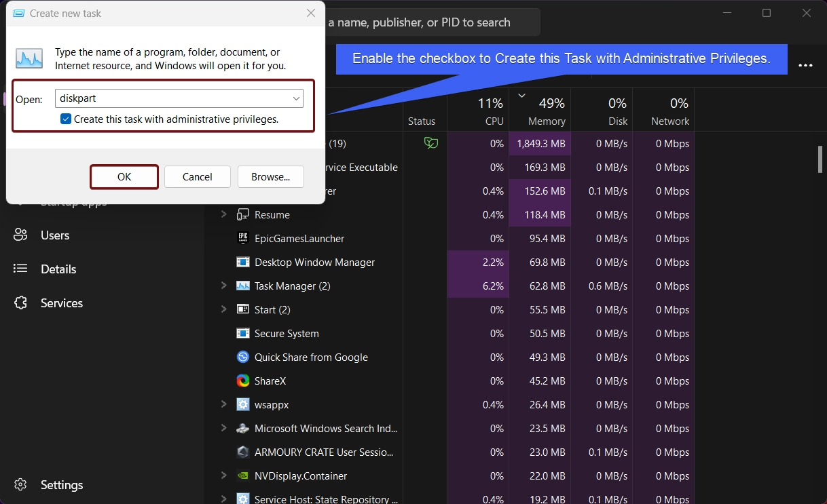Click Cancel in Create new task dialog

(198, 177)
